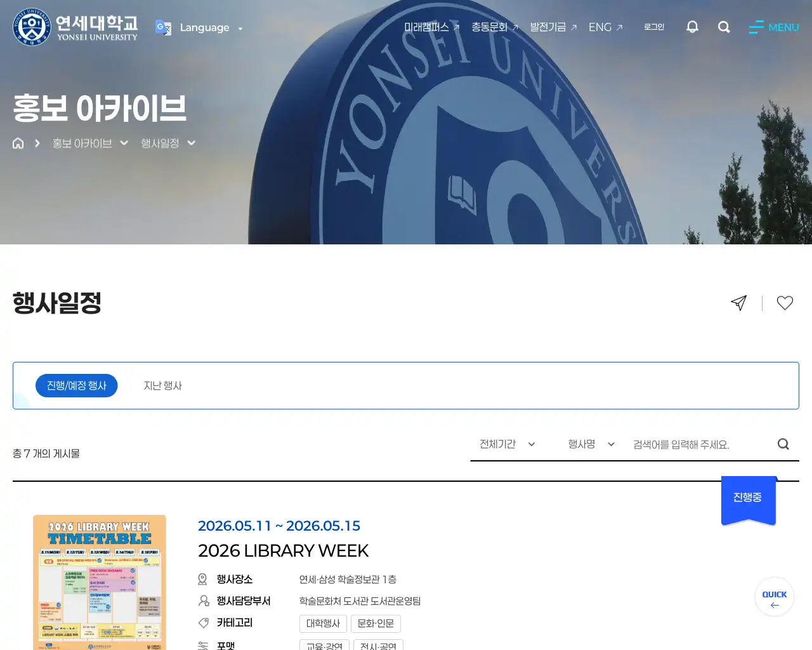Viewport: 812px width, 650px height.
Task: Open the 총동문회 external link
Action: point(495,27)
